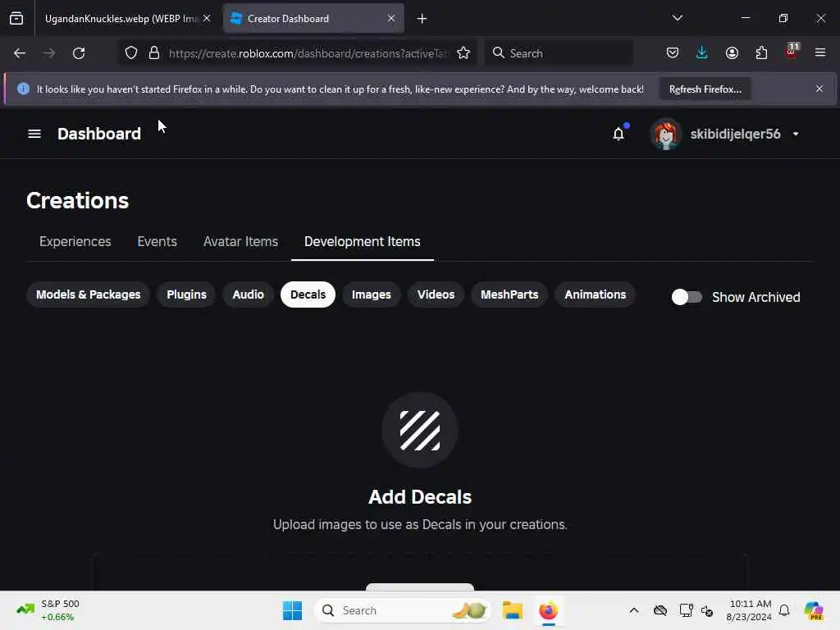
Task: Launch Copilot from the taskbar
Action: [814, 610]
